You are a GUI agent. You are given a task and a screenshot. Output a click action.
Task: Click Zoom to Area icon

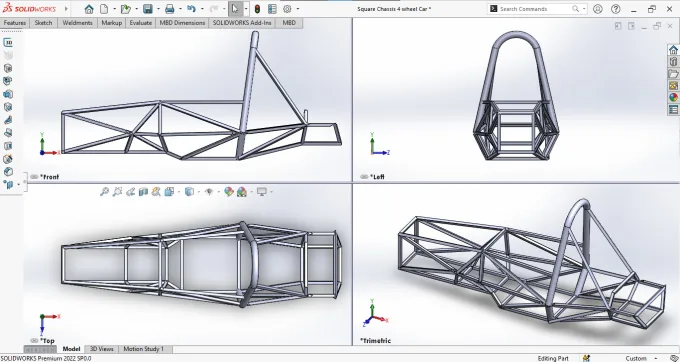(117, 192)
